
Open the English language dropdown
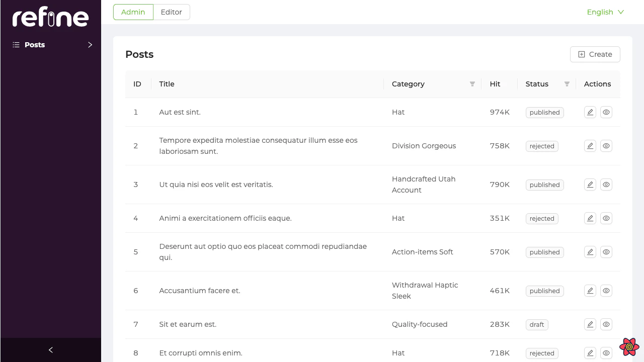(x=605, y=12)
